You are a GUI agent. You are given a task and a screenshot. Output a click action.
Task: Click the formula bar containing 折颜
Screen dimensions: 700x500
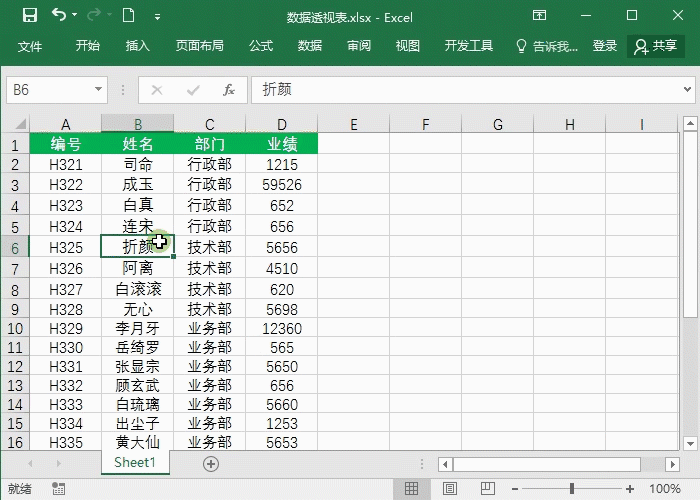(467, 90)
